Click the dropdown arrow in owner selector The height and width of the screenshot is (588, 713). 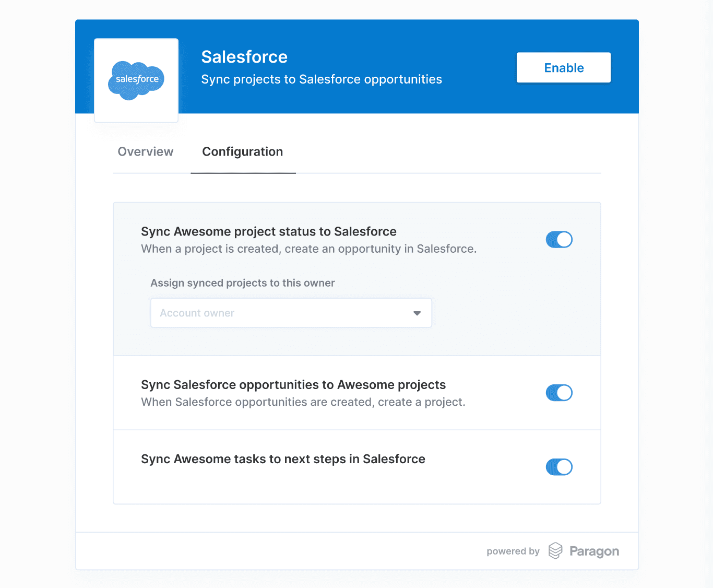[x=417, y=313]
